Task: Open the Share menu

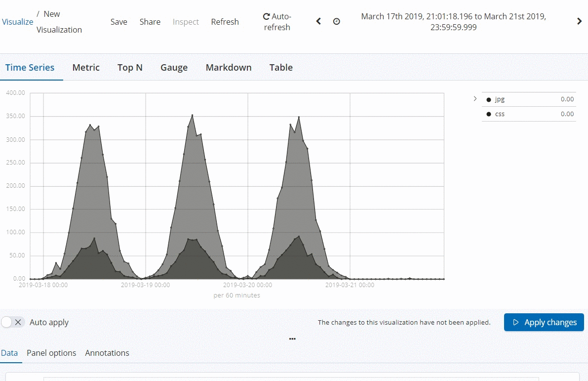Action: (150, 22)
